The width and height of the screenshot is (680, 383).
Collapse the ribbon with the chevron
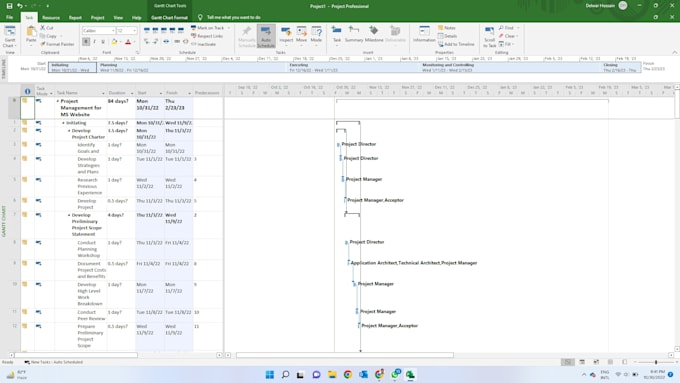click(x=674, y=52)
